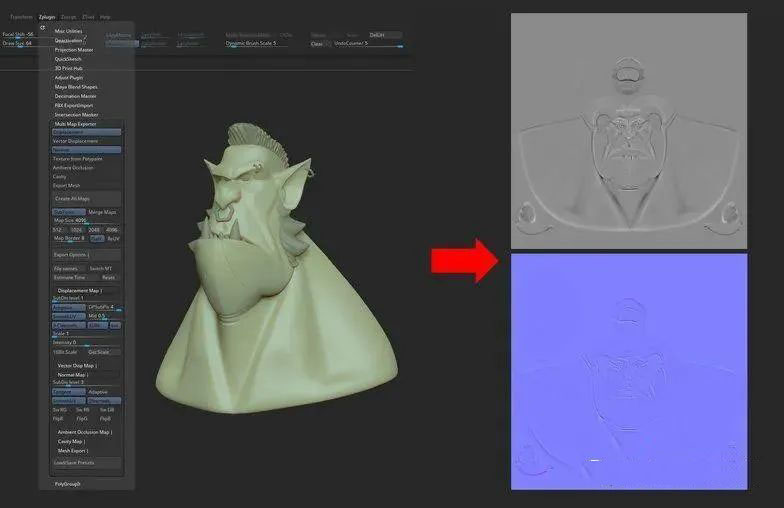The height and width of the screenshot is (508, 784).
Task: Expand the Vector Disp Map section
Action: (78, 366)
